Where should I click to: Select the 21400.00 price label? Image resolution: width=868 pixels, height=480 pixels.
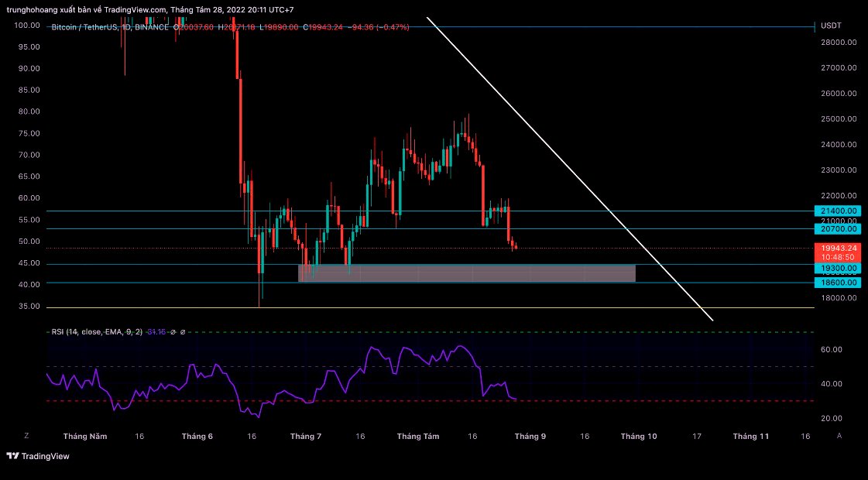[838, 211]
